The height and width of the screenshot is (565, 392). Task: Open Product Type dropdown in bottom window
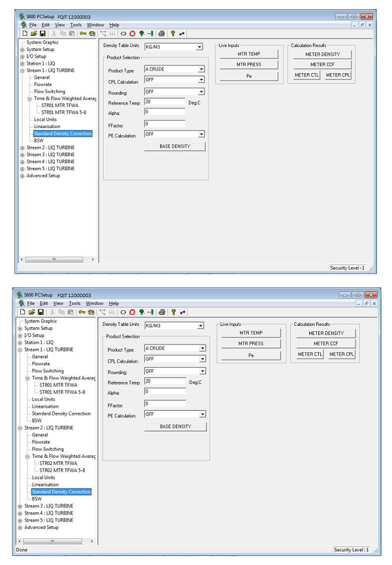(203, 348)
